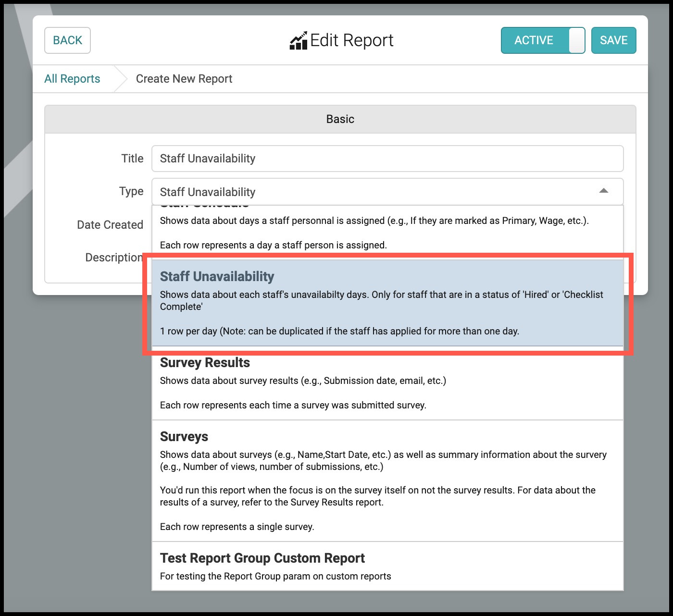
Task: Click the Description label
Action: point(114,258)
